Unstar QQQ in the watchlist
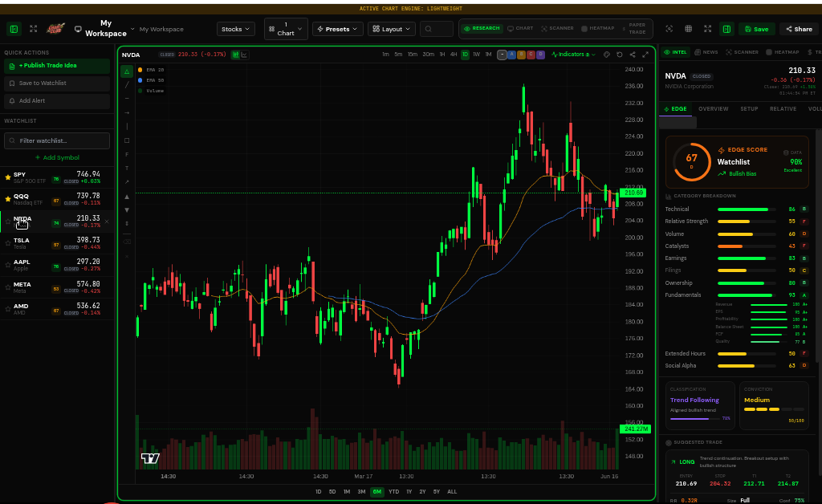Screen dimensions: 822x504 point(7,199)
